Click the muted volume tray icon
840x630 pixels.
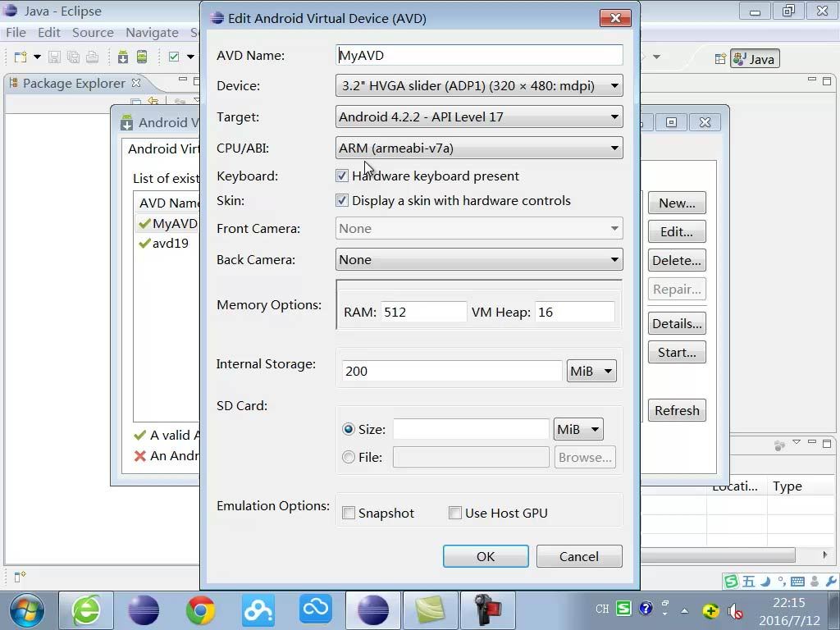[735, 610]
